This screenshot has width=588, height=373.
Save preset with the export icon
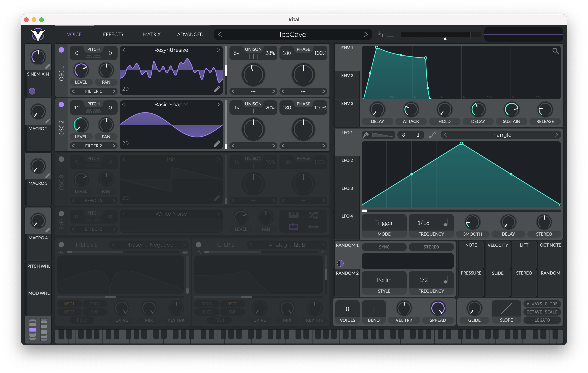pyautogui.click(x=379, y=34)
